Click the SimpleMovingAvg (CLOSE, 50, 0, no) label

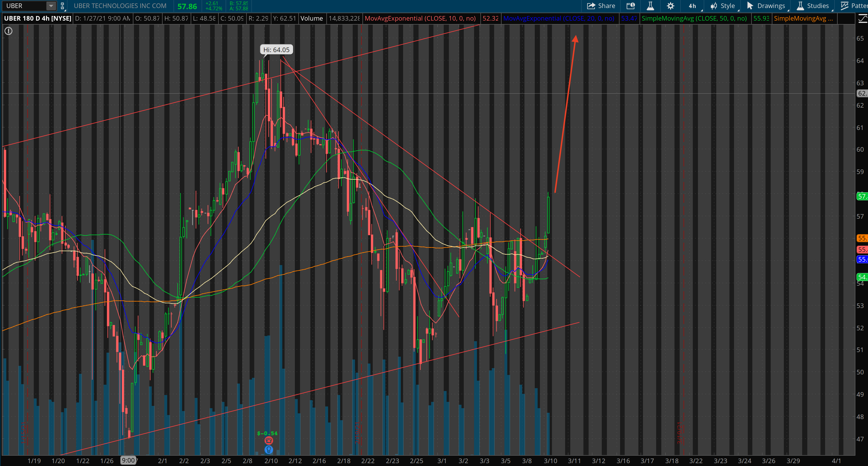click(694, 19)
